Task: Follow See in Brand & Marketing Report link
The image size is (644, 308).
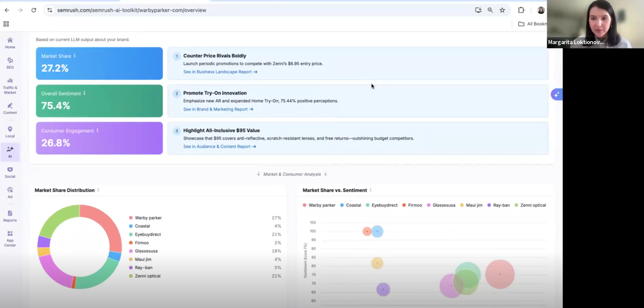Action: tap(218, 109)
